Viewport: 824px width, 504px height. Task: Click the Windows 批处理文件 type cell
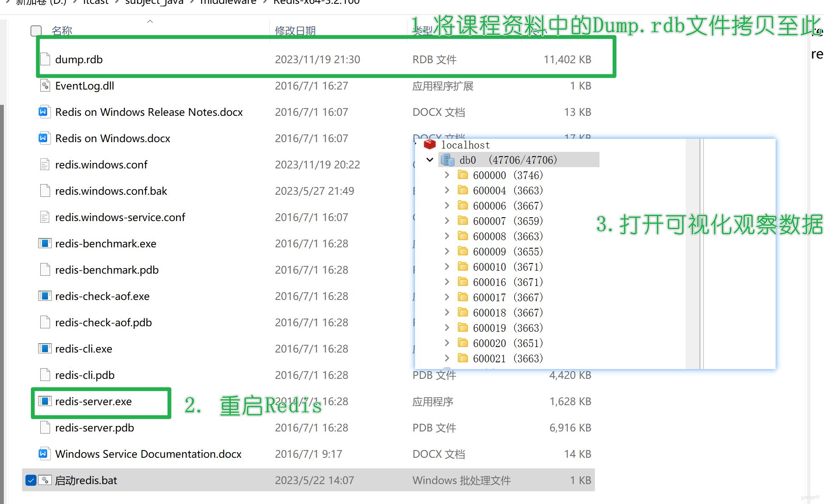pos(462,480)
